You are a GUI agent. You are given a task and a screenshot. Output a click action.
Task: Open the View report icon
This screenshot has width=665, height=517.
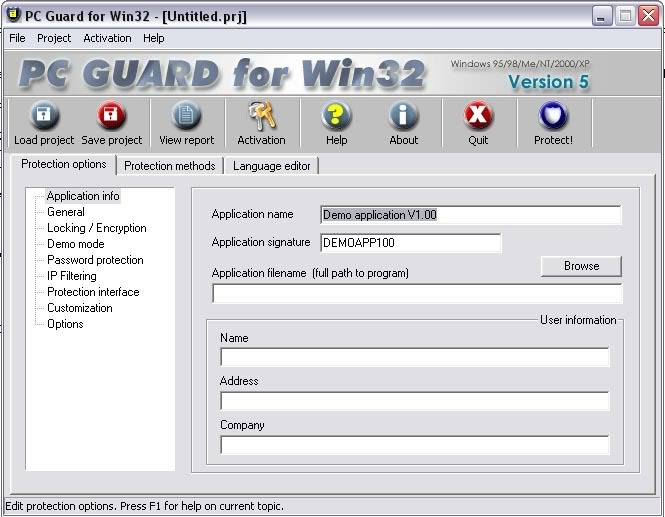(186, 115)
